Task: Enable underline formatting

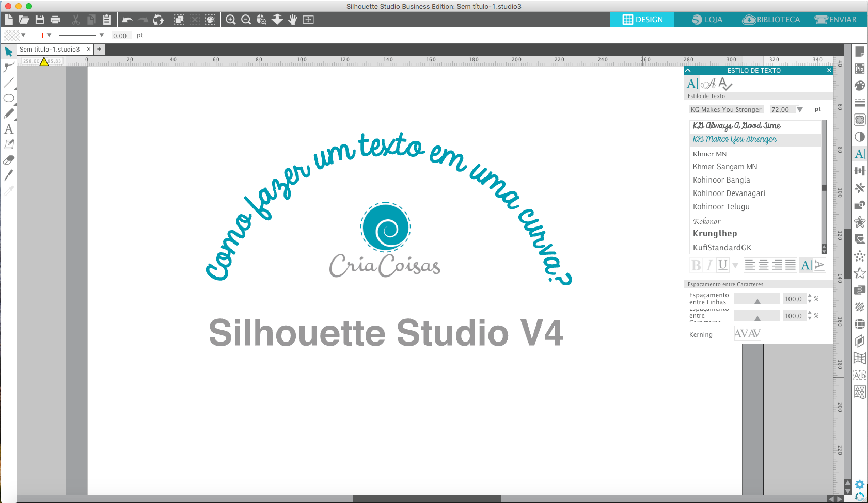Action: pos(723,265)
